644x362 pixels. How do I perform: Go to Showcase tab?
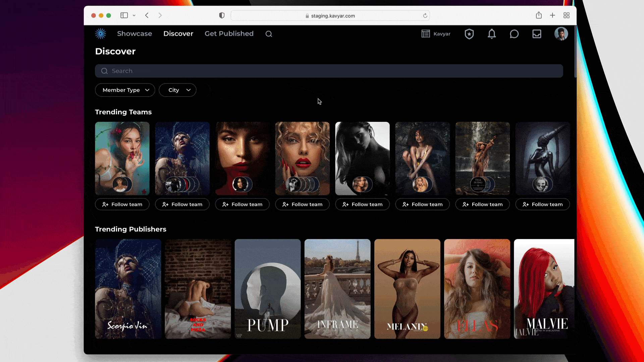(x=135, y=34)
